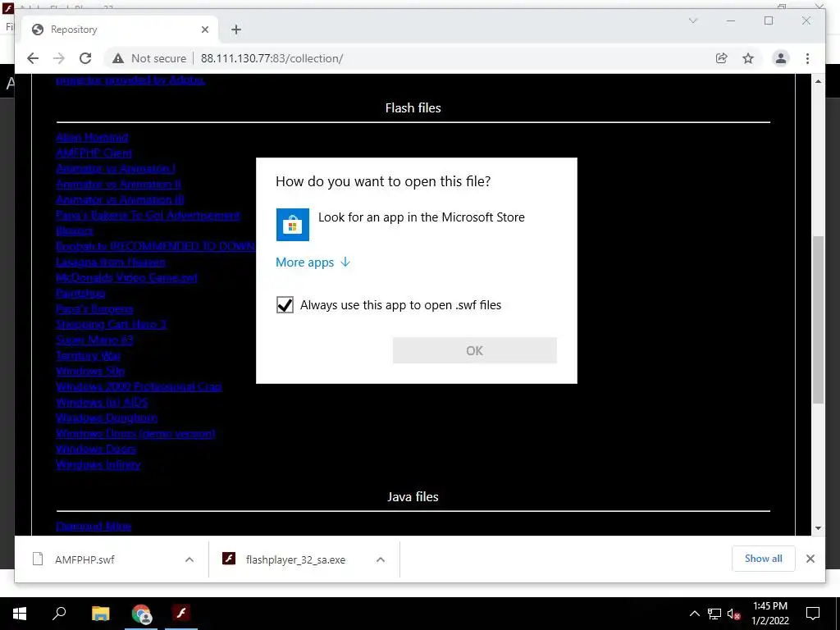This screenshot has width=840, height=630.
Task: Open the Chrome profile avatar
Action: (x=781, y=58)
